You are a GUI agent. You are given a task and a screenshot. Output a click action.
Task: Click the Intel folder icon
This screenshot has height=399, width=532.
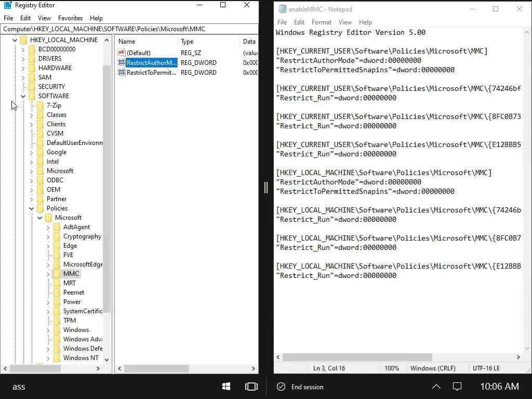tap(41, 162)
